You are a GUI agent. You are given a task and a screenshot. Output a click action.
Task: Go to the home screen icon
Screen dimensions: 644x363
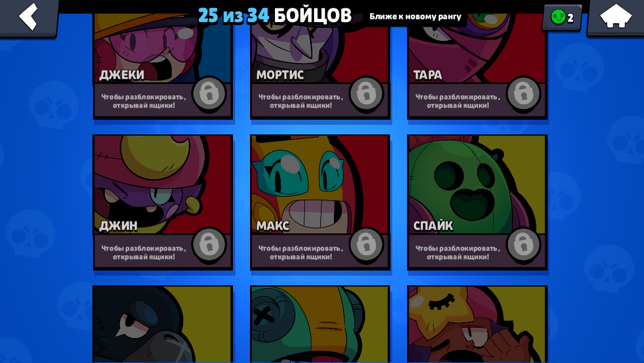click(x=615, y=16)
